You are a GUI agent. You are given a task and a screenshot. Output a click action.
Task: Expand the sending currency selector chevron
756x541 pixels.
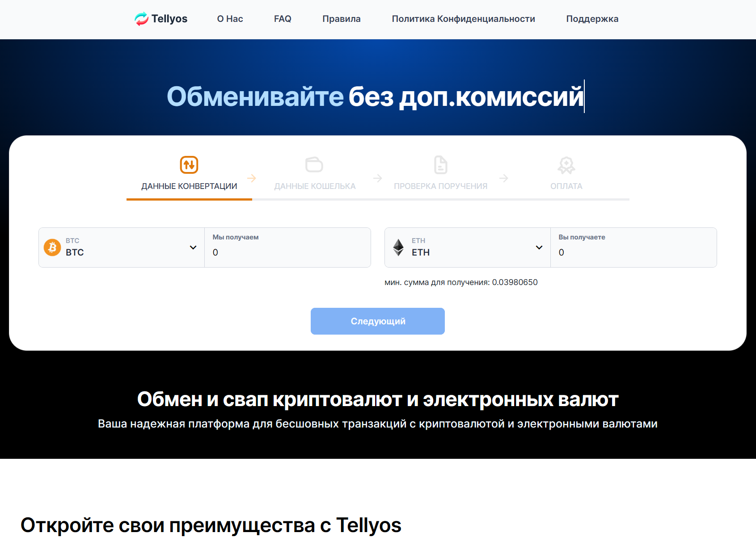click(193, 247)
